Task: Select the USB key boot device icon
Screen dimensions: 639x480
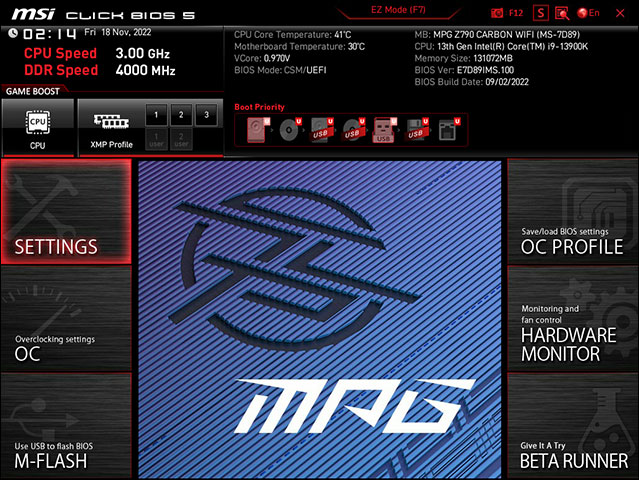Action: [384, 130]
